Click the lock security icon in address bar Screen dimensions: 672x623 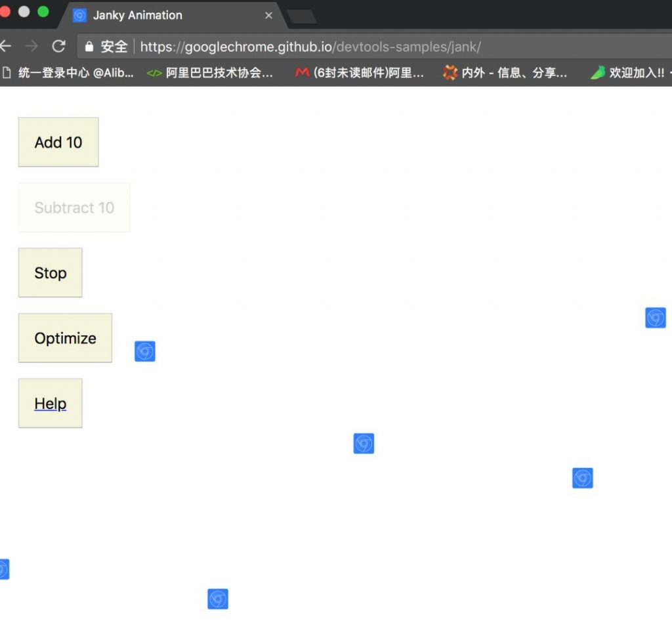[89, 47]
